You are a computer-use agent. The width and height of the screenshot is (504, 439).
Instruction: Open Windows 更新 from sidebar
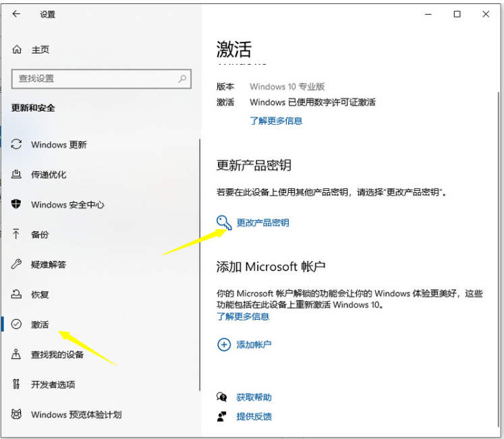[x=59, y=145]
